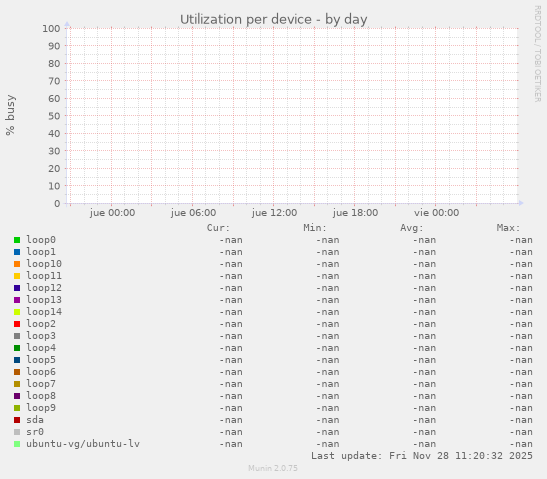Click the jue 18:00 time label
547x479 pixels.
[x=355, y=213]
